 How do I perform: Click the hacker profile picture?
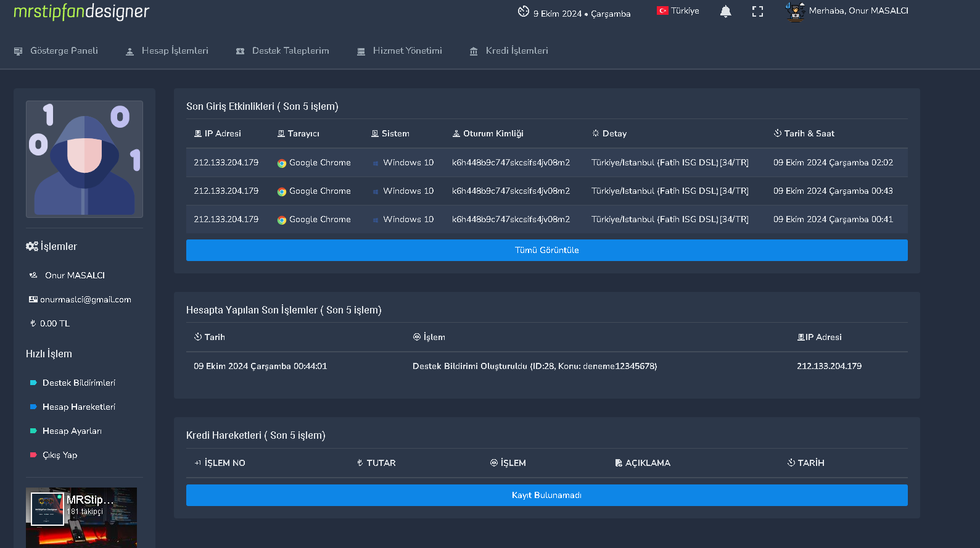(x=84, y=159)
